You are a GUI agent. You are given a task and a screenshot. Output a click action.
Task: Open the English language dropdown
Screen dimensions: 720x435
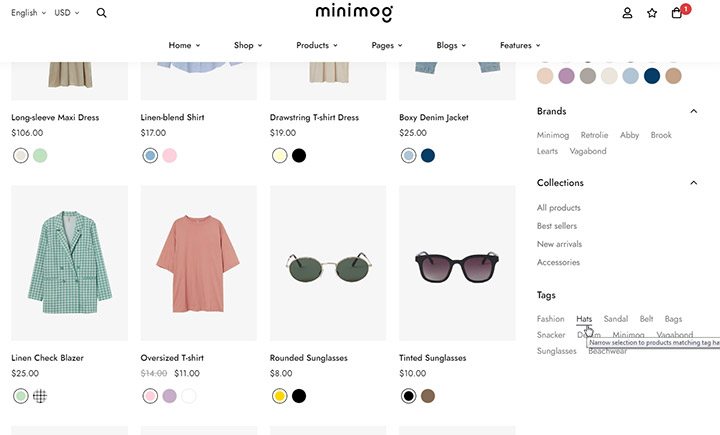[x=28, y=13]
